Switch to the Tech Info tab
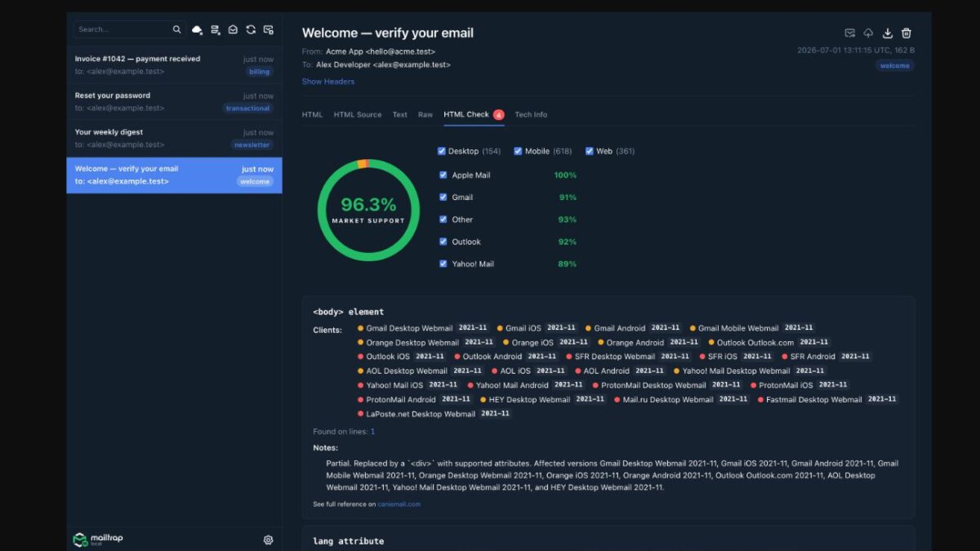 pos(531,115)
